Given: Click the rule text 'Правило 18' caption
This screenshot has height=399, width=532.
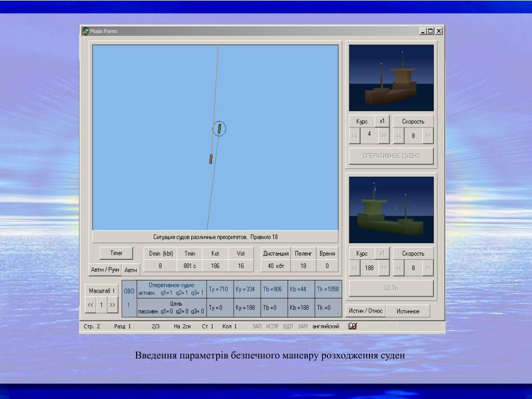Looking at the screenshot, I should click(x=264, y=237).
